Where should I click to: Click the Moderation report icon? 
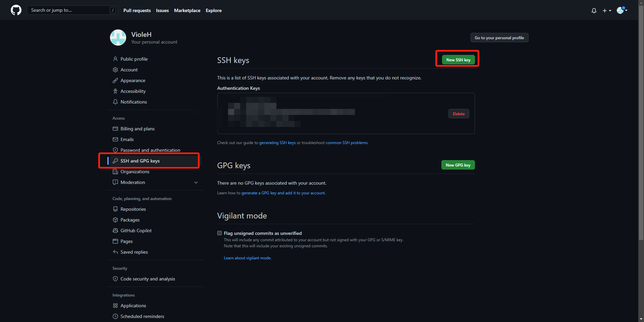(x=115, y=182)
